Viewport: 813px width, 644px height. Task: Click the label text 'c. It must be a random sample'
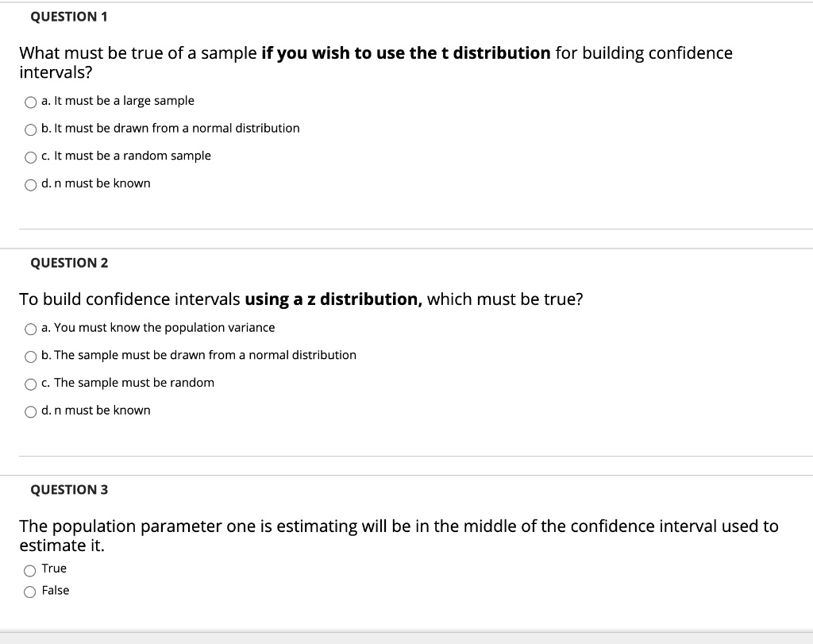coord(126,156)
